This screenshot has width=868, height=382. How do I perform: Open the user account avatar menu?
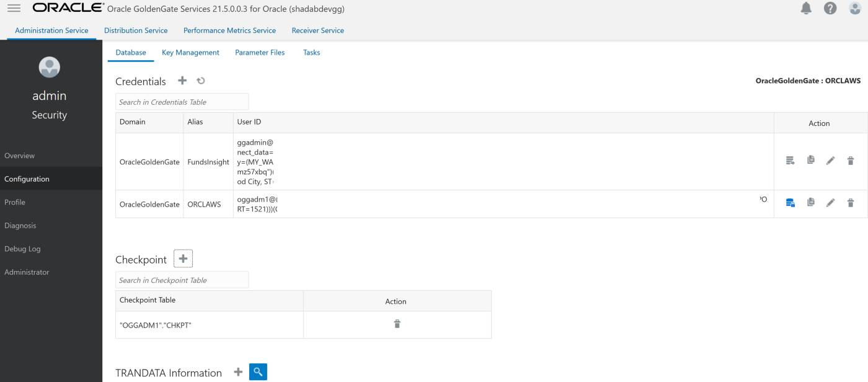[855, 8]
